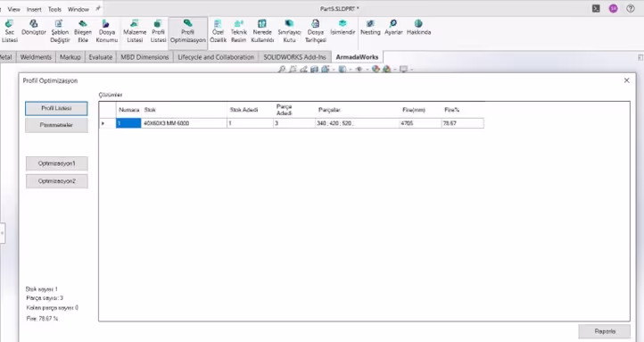The width and height of the screenshot is (644, 342).
Task: Open Nerede Kullanıldı tool
Action: point(262,31)
